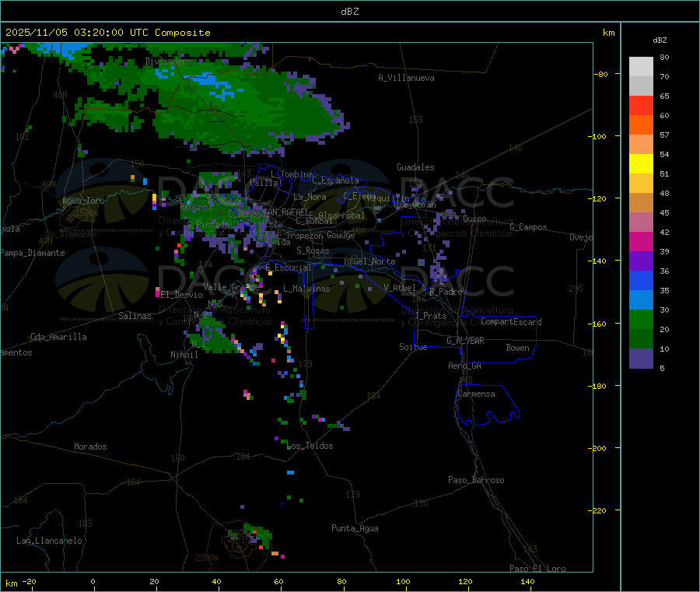Pick the dark orange 57-60 dBZ legend swatch

click(x=641, y=125)
